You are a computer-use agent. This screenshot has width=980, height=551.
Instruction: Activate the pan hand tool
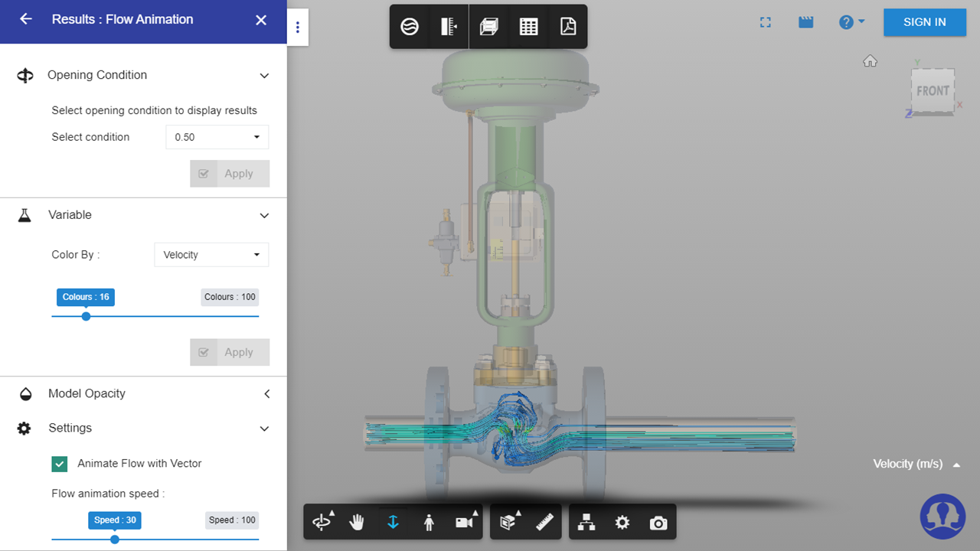pos(357,522)
